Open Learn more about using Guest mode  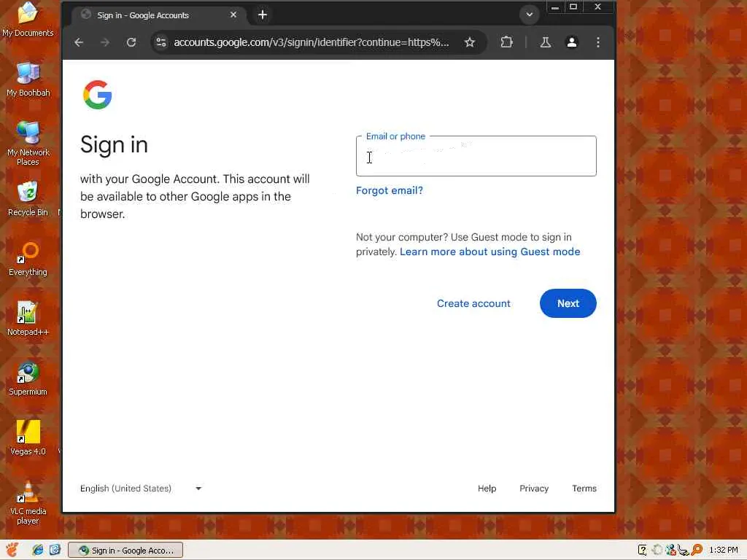coord(489,252)
